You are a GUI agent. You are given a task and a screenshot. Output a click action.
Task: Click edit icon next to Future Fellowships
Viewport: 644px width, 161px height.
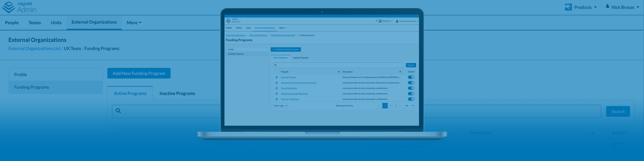coord(277,88)
